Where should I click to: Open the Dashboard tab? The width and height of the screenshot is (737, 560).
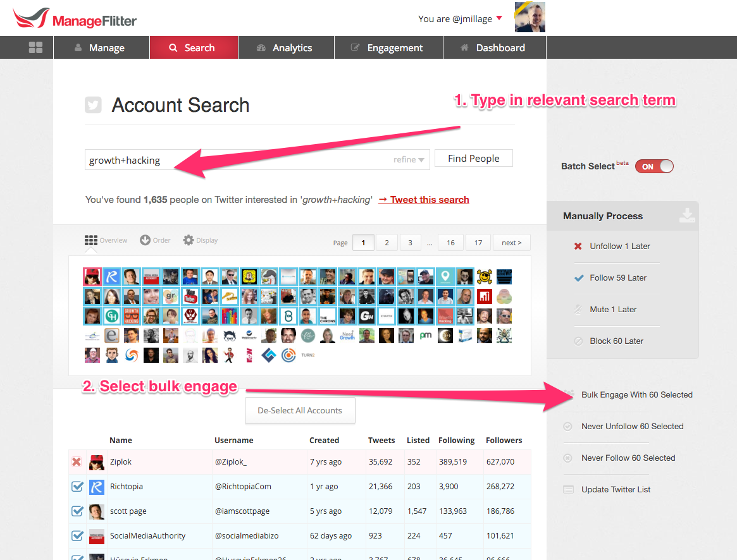[495, 47]
